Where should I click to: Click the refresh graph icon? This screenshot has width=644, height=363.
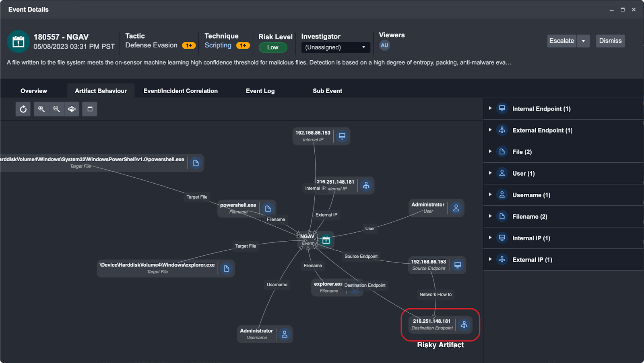(23, 109)
